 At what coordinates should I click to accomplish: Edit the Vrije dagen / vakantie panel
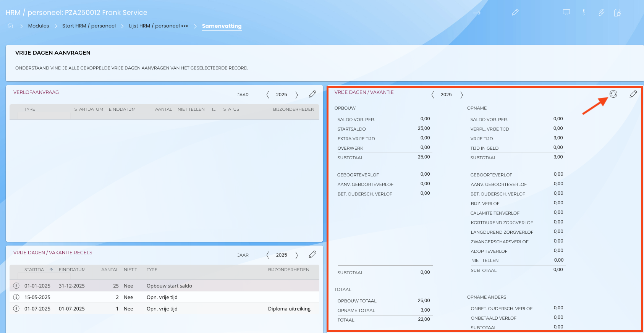pyautogui.click(x=633, y=94)
